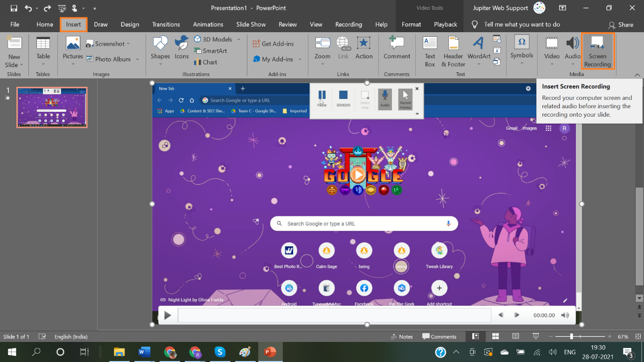Open the WordArt gallery

pos(478,51)
